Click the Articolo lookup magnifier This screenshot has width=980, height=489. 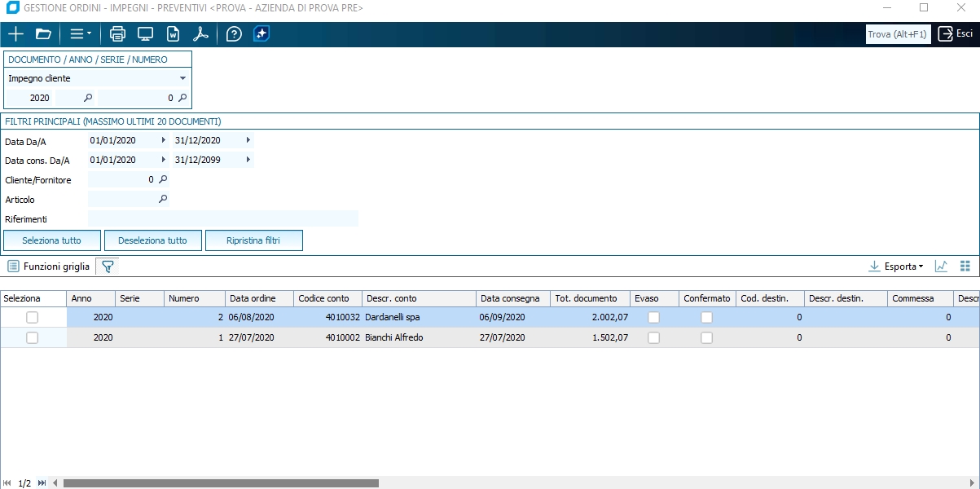pyautogui.click(x=163, y=199)
